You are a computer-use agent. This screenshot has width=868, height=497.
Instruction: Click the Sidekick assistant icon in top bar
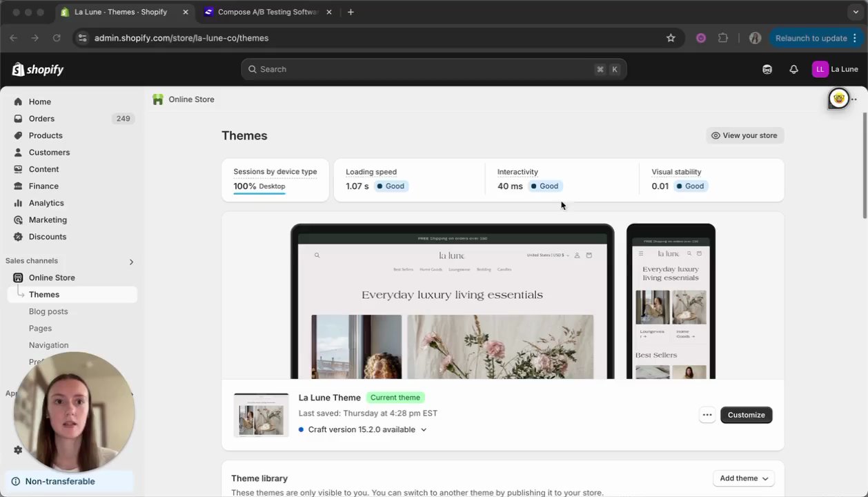[x=767, y=69]
